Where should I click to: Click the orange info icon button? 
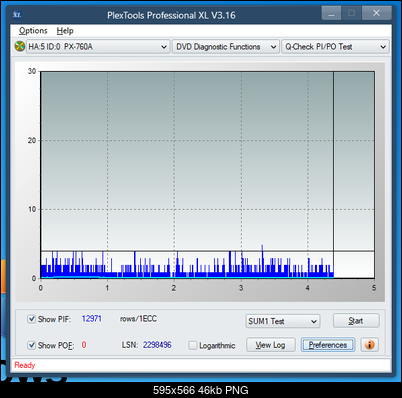point(370,344)
